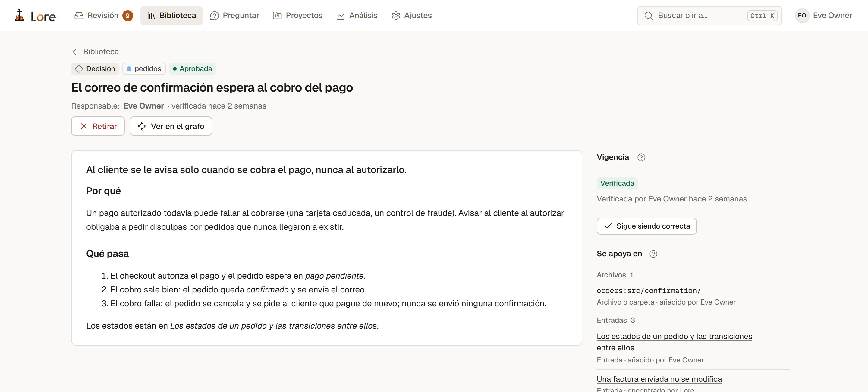Viewport: 868px width, 392px height.
Task: Click the italic Los estados de un pedido reference
Action: pos(273,326)
